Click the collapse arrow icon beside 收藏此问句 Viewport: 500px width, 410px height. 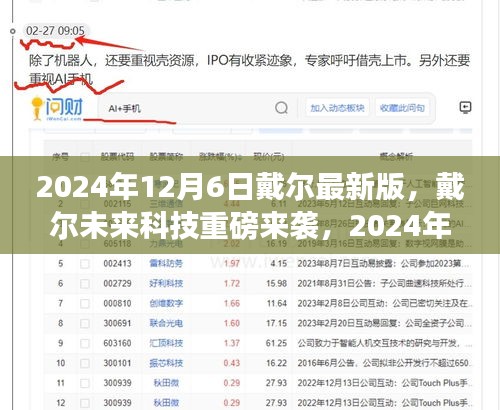point(465,107)
